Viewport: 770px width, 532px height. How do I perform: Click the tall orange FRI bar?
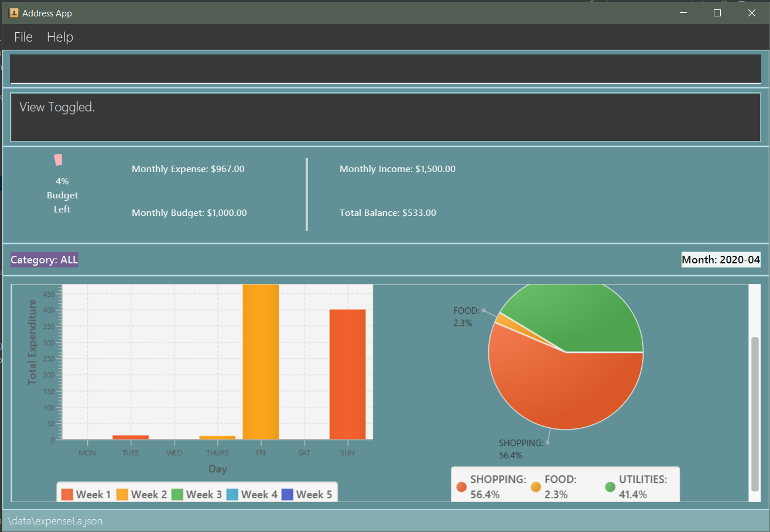[x=261, y=362]
